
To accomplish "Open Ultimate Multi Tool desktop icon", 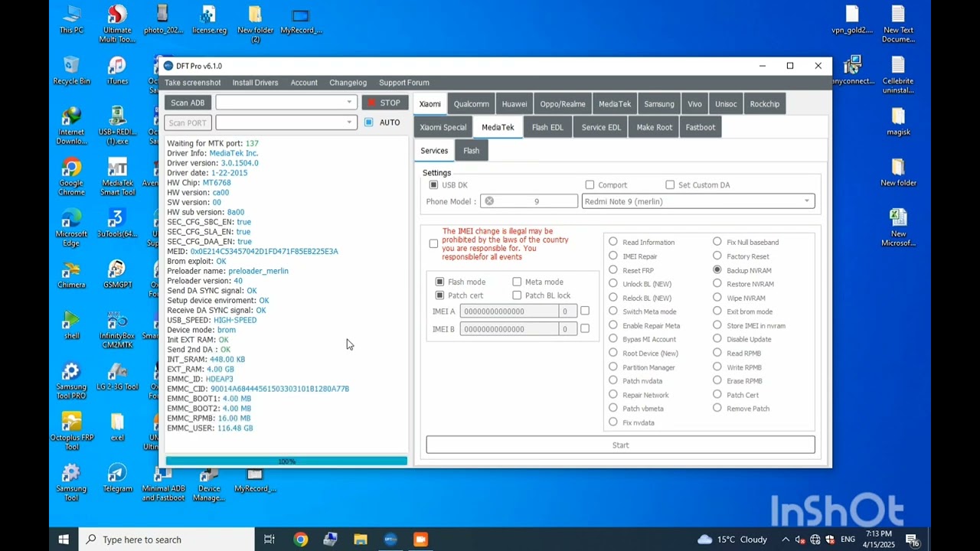I will coord(117,24).
